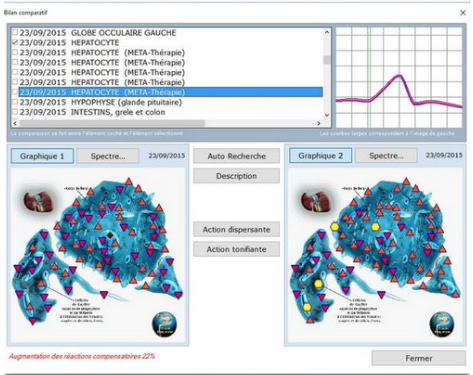This screenshot has width=473, height=375.
Task: Click the list's scroll up arrow
Action: [x=327, y=32]
